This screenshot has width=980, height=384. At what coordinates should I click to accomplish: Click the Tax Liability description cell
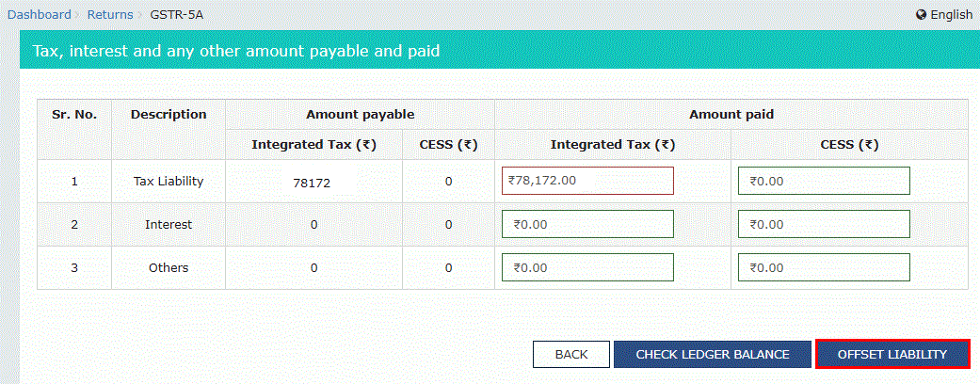(x=169, y=181)
